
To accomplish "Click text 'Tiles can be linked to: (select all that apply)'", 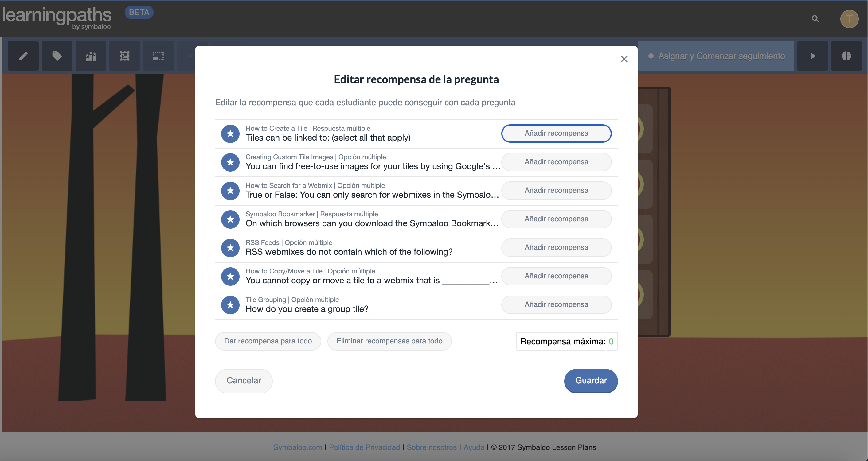I will tap(328, 138).
